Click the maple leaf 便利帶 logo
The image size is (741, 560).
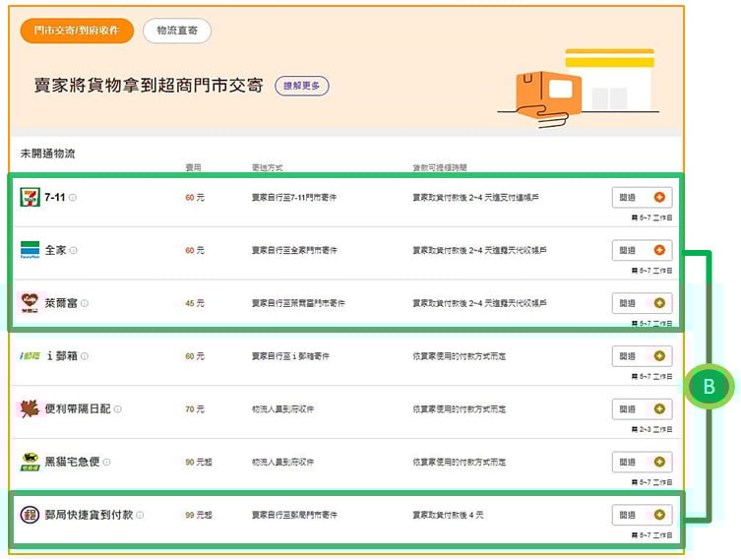30,408
